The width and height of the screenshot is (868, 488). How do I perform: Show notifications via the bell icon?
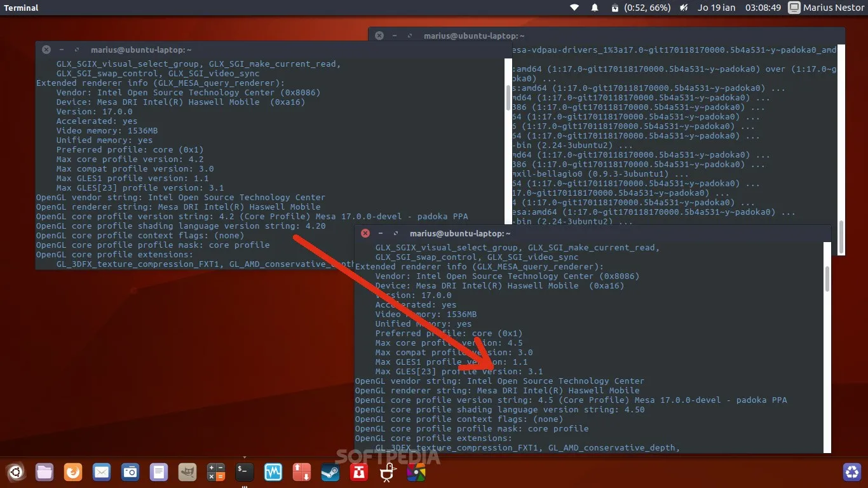pyautogui.click(x=595, y=8)
